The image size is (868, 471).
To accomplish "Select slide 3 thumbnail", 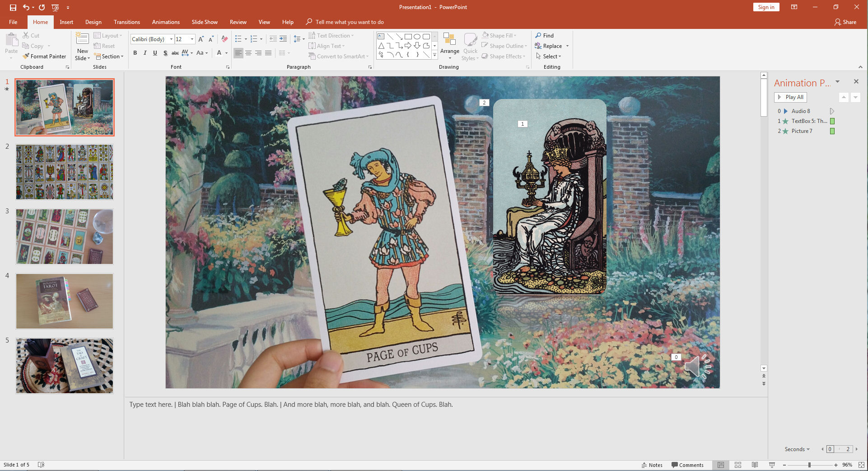I will pos(65,236).
